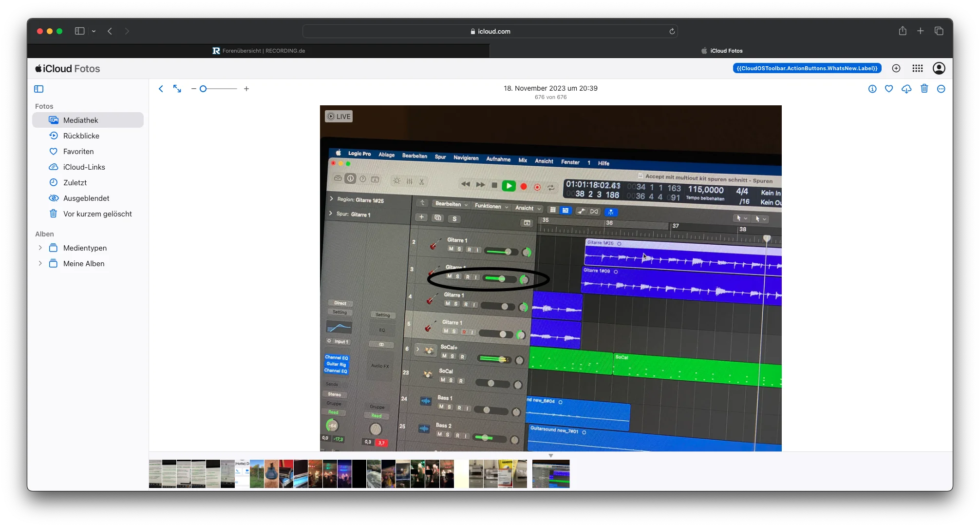Image resolution: width=980 pixels, height=527 pixels.
Task: Click the zoom in plus icon
Action: pyautogui.click(x=246, y=89)
